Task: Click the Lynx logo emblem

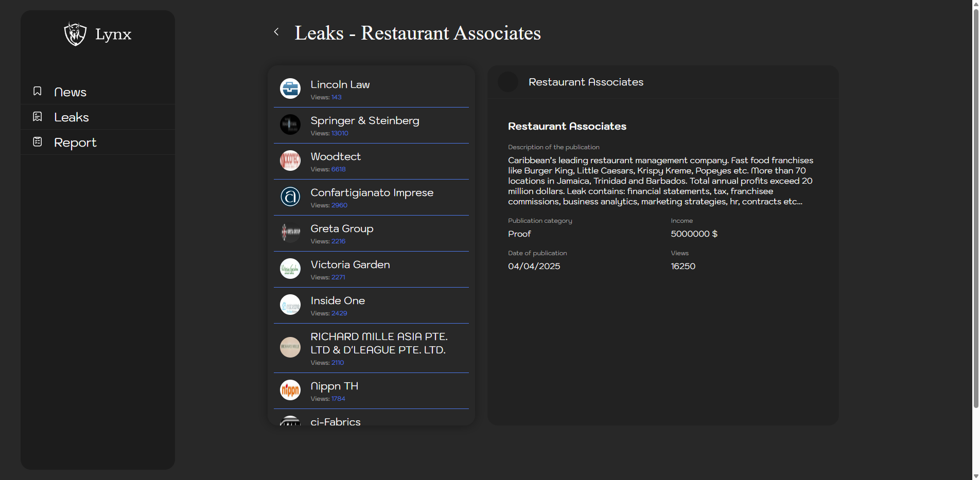Action: click(75, 34)
